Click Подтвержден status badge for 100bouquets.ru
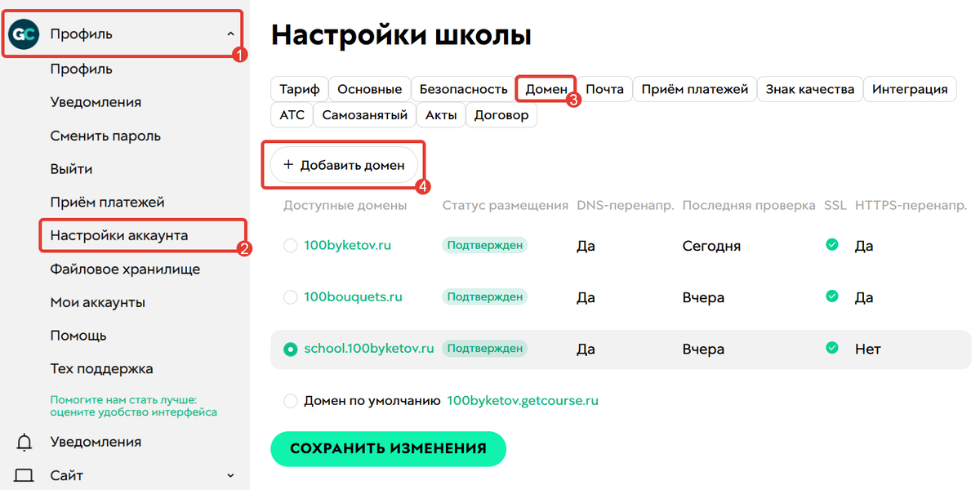Image resolution: width=980 pixels, height=490 pixels. pos(485,296)
